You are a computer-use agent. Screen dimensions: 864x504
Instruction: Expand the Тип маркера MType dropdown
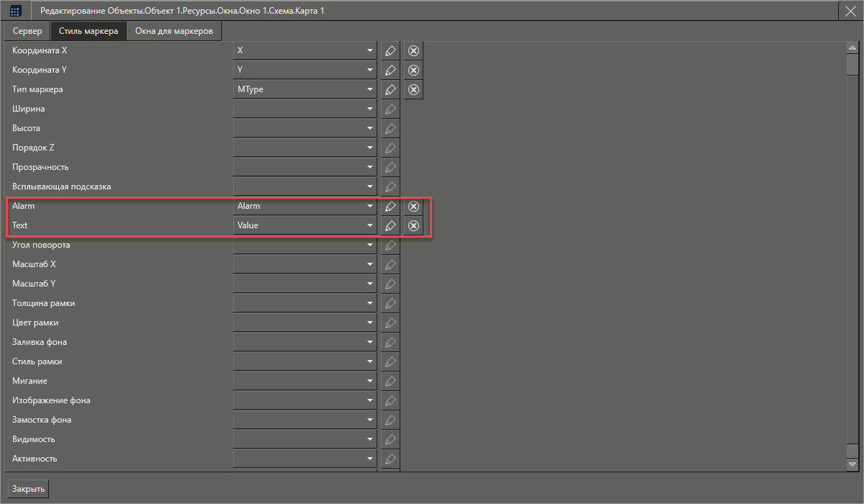[x=369, y=90]
